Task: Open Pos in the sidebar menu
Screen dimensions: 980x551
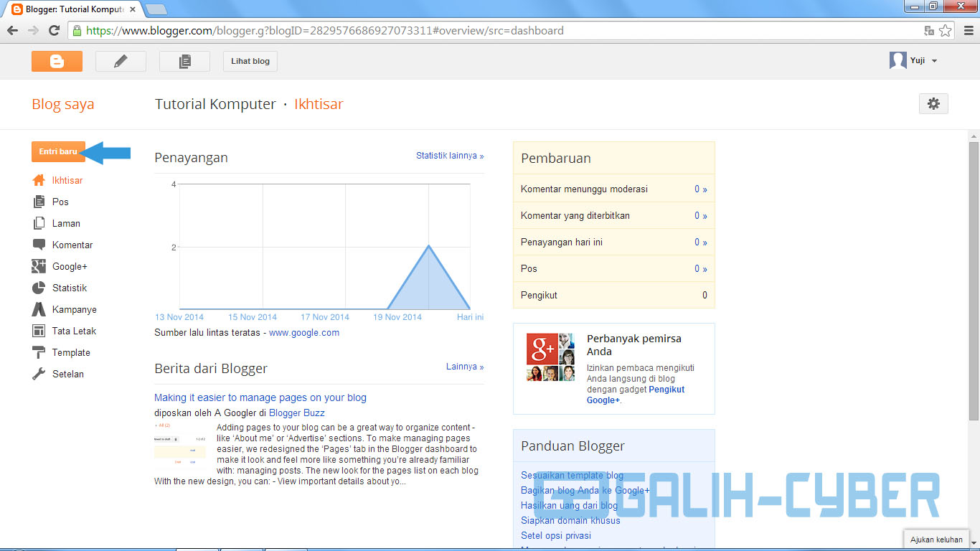Action: click(x=60, y=202)
